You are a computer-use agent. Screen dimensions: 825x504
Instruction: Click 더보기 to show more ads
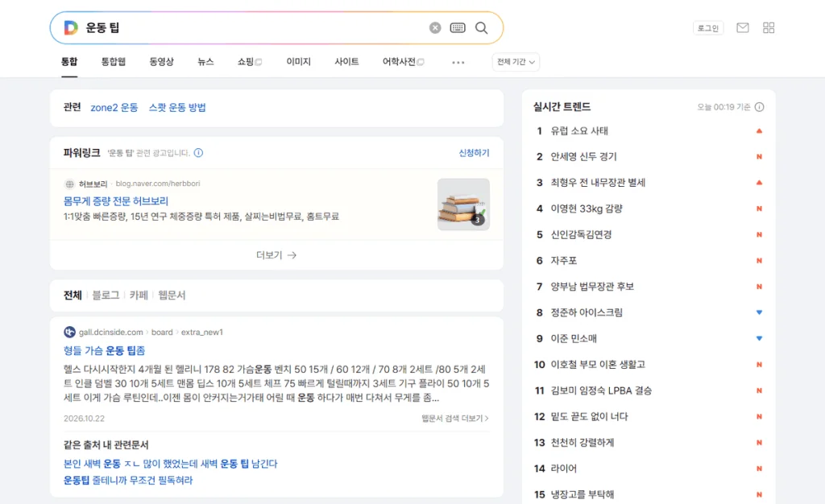point(276,255)
